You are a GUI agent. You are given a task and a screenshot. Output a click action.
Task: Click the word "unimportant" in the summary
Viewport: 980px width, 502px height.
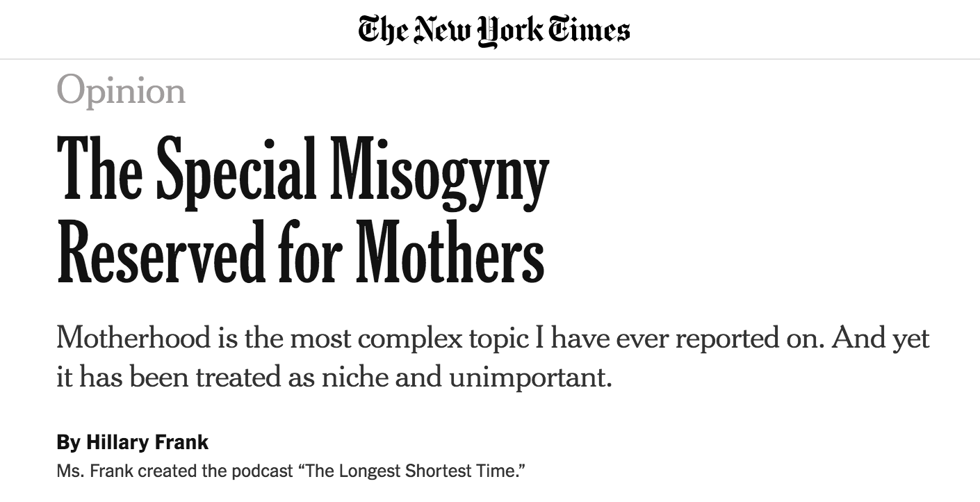530,378
